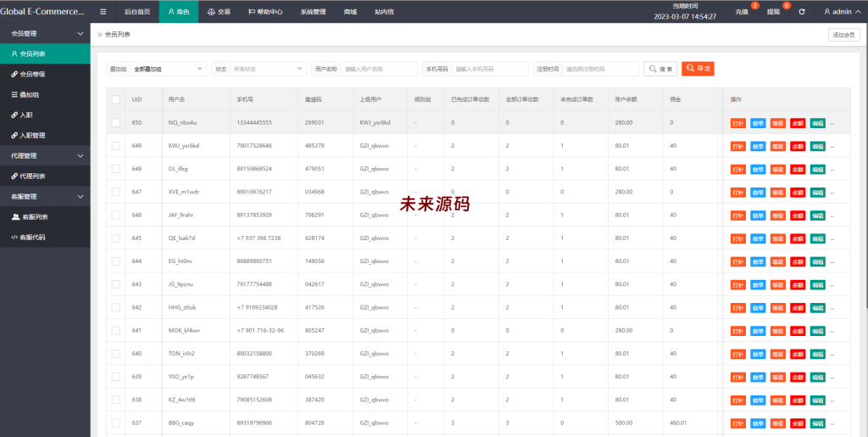The height and width of the screenshot is (437, 868).
Task: Show more actions for user KZ_4w1tl6
Action: coord(832,401)
